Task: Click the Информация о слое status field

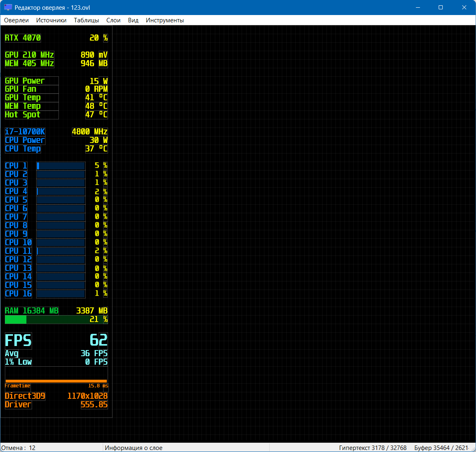Action: 134,448
